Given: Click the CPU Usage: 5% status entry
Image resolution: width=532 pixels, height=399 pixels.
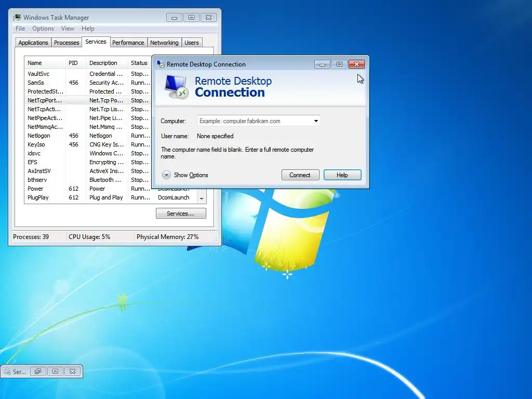Looking at the screenshot, I should tap(89, 237).
